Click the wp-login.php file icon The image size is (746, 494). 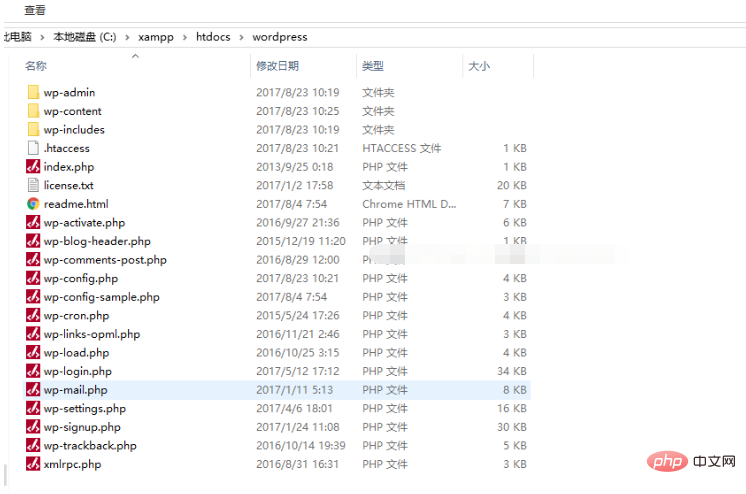tap(33, 371)
